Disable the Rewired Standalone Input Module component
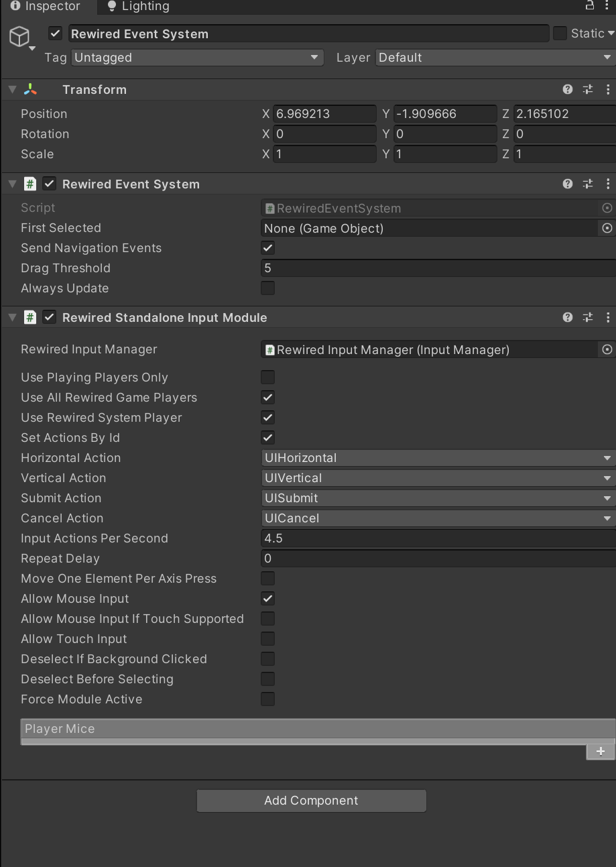Screen dimensions: 616x867 tap(50, 317)
